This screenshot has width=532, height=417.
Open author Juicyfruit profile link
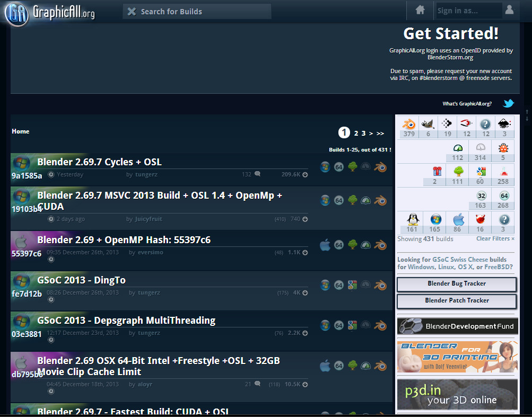149,219
